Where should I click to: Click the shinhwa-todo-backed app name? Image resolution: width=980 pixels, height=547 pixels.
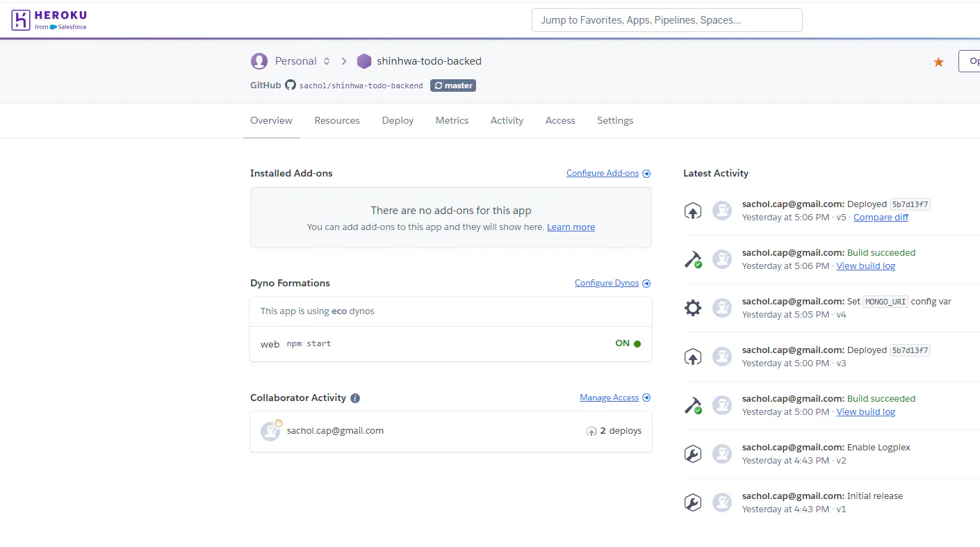click(429, 61)
